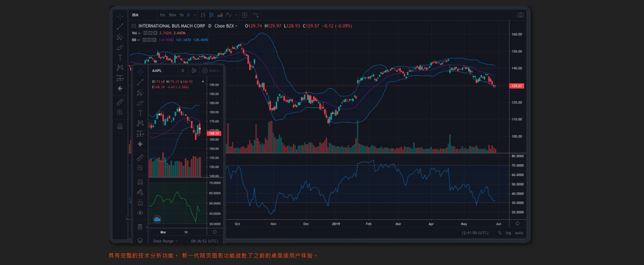Remove the Vol indicator
Image resolution: width=644 pixels, height=265 pixels.
(155, 33)
